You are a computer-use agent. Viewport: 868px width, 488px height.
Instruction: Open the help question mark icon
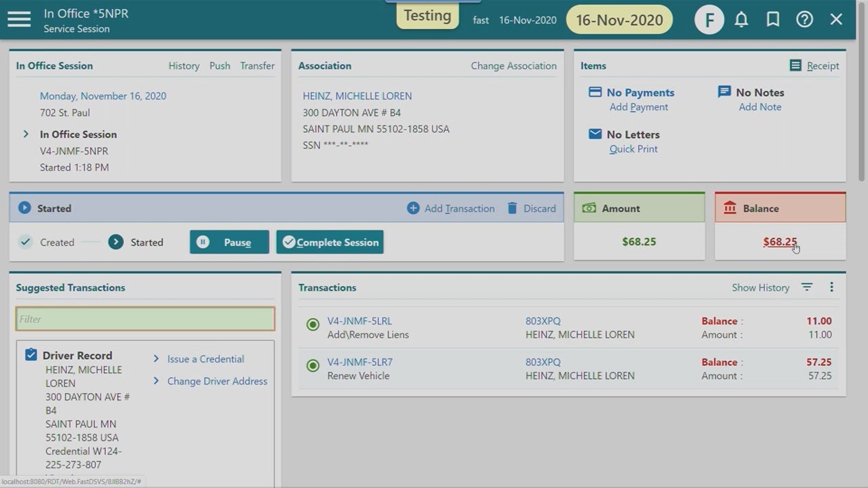(804, 20)
